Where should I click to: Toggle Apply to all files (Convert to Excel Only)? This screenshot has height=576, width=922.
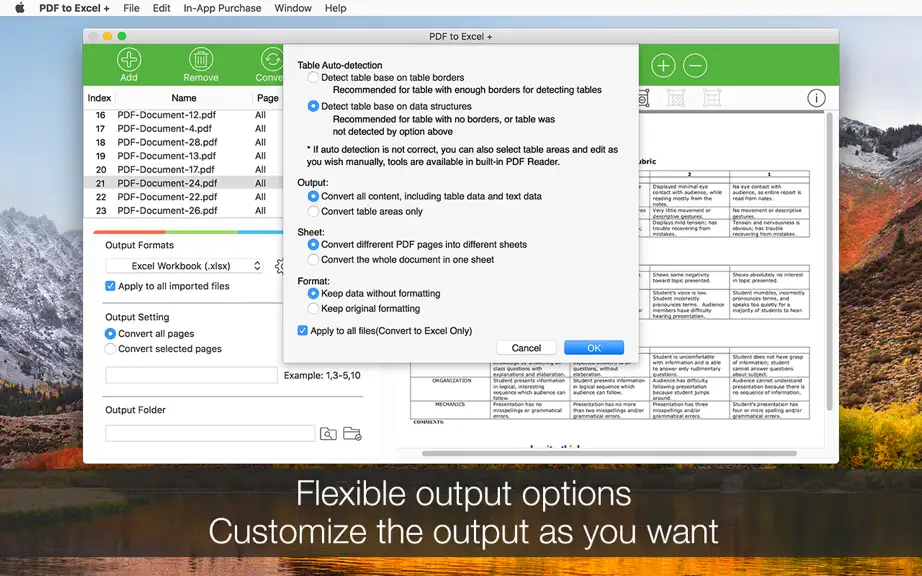[303, 331]
